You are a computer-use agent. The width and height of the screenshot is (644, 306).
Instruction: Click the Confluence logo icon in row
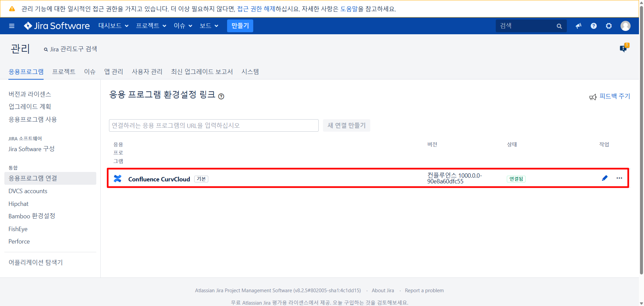click(x=117, y=178)
